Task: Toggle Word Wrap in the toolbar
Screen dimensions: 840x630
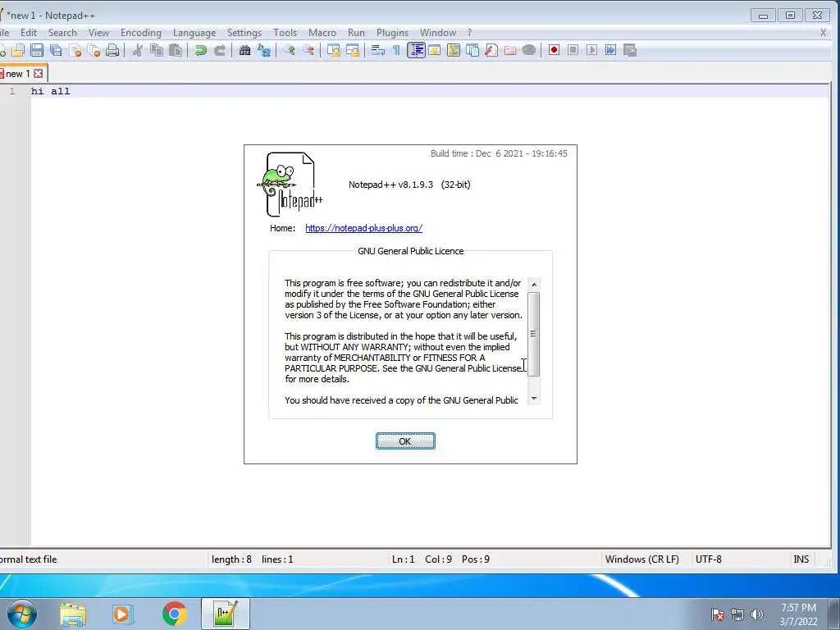Action: click(377, 50)
